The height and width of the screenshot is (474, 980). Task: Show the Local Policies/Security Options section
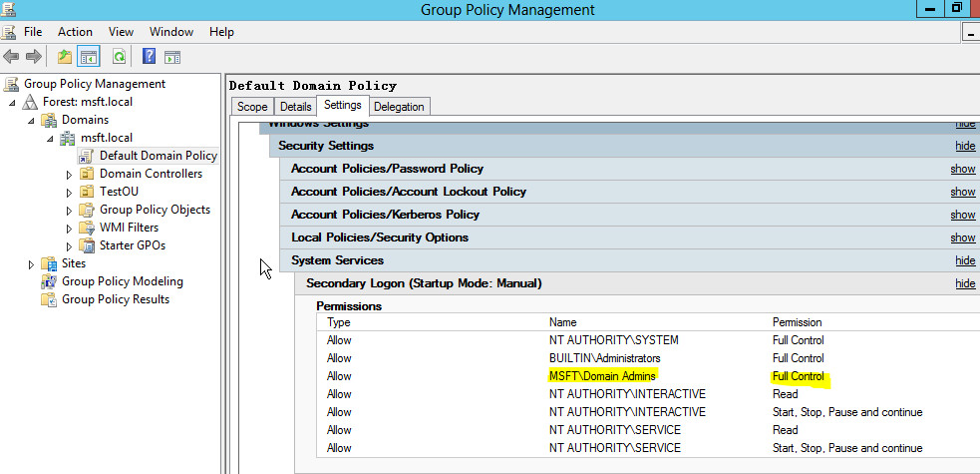coord(962,237)
